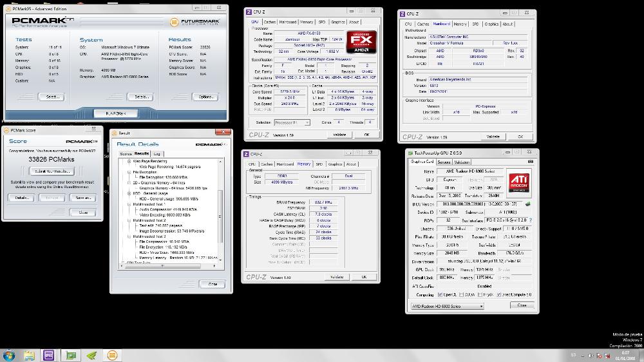Collapse the Multithreaded Test 3 node
This screenshot has height=362, width=644.
click(129, 236)
